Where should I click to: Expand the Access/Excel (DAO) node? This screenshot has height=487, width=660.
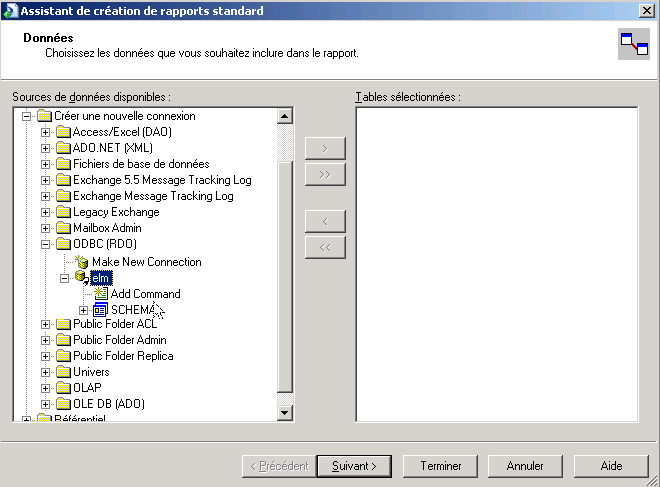[x=45, y=132]
